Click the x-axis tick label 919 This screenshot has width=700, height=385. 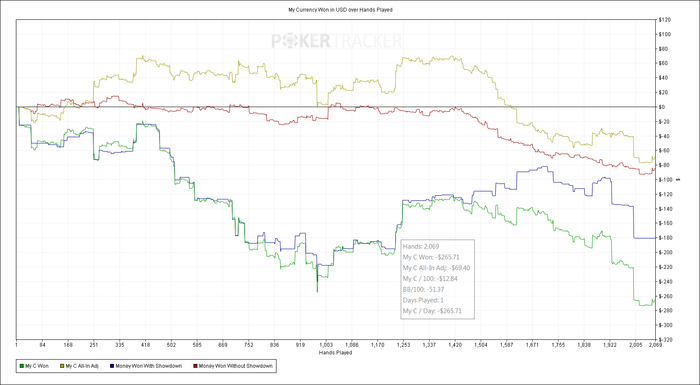click(x=300, y=345)
